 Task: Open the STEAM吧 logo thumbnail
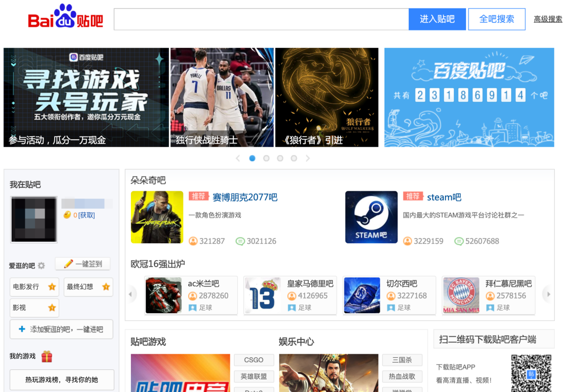[371, 217]
